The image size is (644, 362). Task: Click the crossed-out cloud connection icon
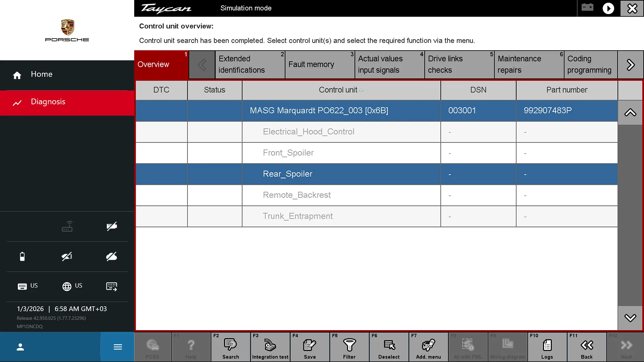coord(112,257)
